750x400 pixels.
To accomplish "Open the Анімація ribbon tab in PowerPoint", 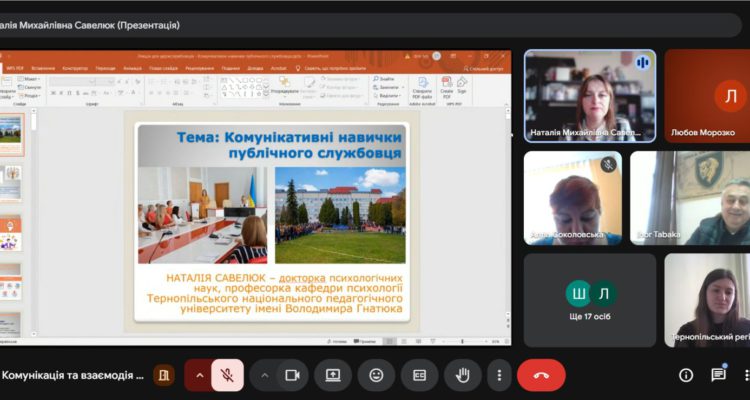I will click(131, 68).
